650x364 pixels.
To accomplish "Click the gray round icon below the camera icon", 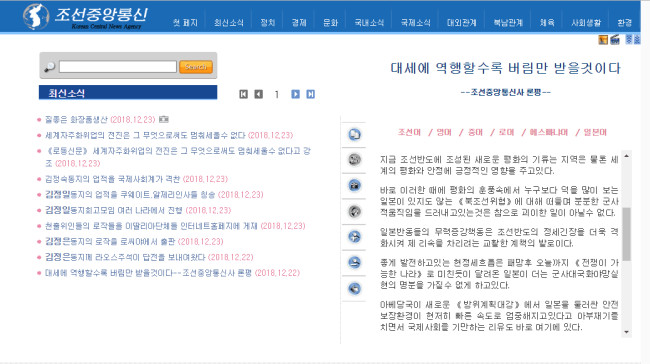I will (x=354, y=211).
